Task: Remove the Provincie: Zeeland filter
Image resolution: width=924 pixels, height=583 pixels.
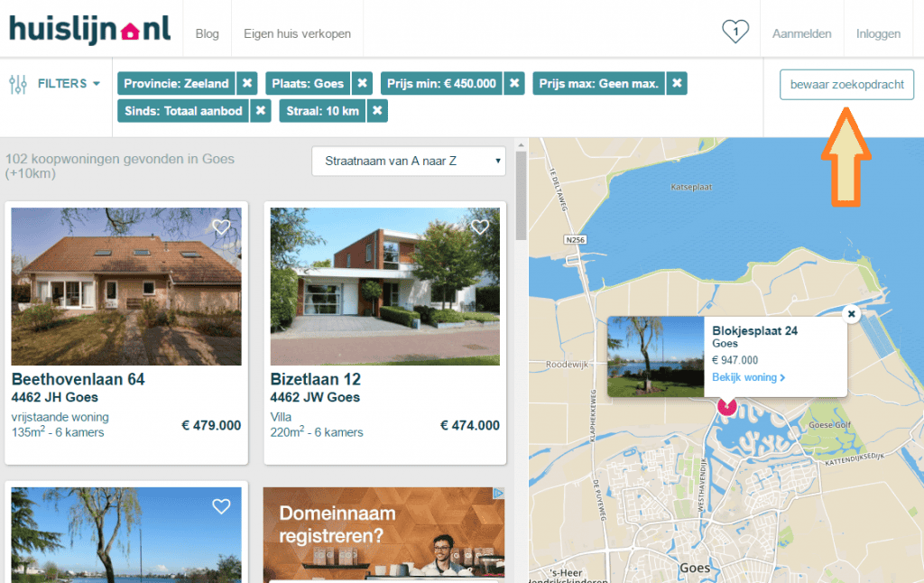Action: coord(247,83)
